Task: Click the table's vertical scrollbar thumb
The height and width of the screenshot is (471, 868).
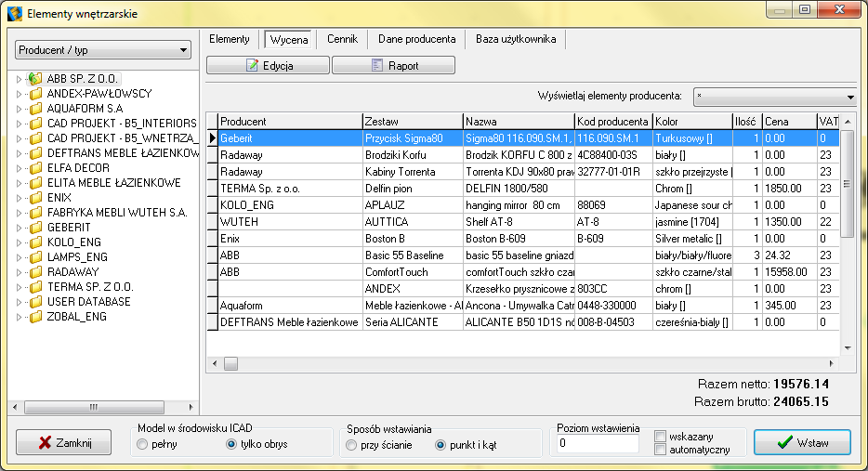Action: [x=847, y=184]
